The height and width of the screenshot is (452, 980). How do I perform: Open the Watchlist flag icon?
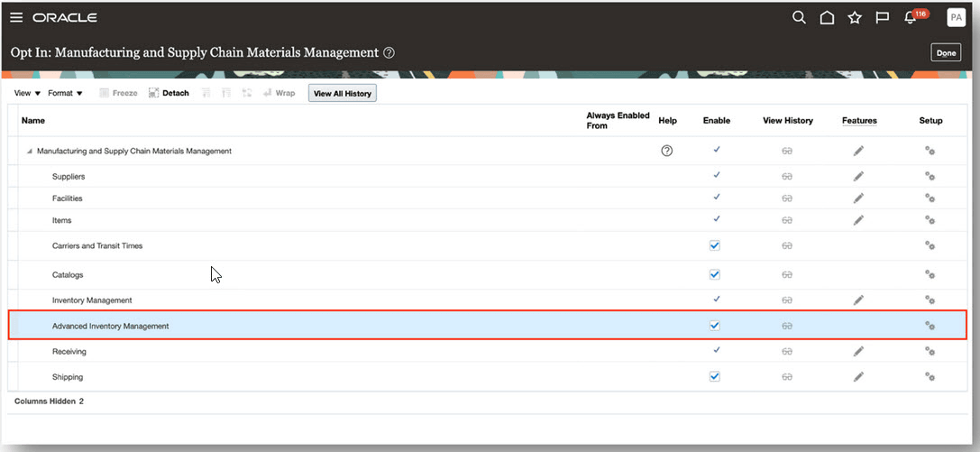882,17
